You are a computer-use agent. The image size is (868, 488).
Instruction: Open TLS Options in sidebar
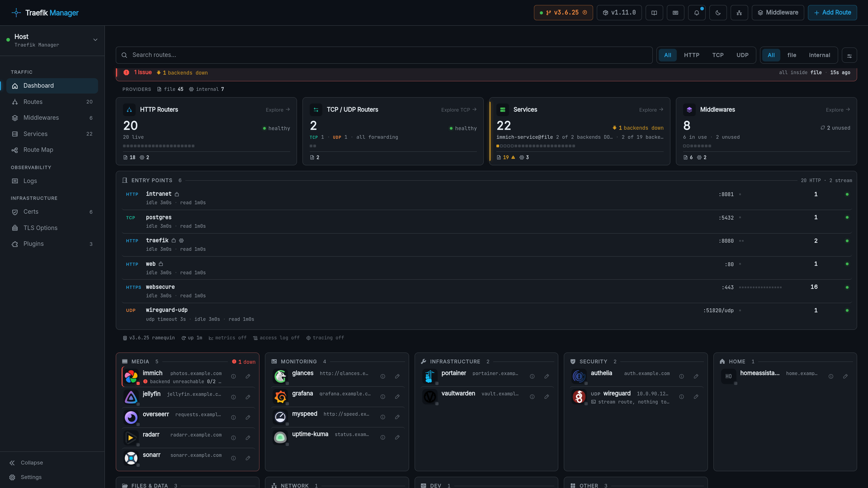(x=52, y=228)
